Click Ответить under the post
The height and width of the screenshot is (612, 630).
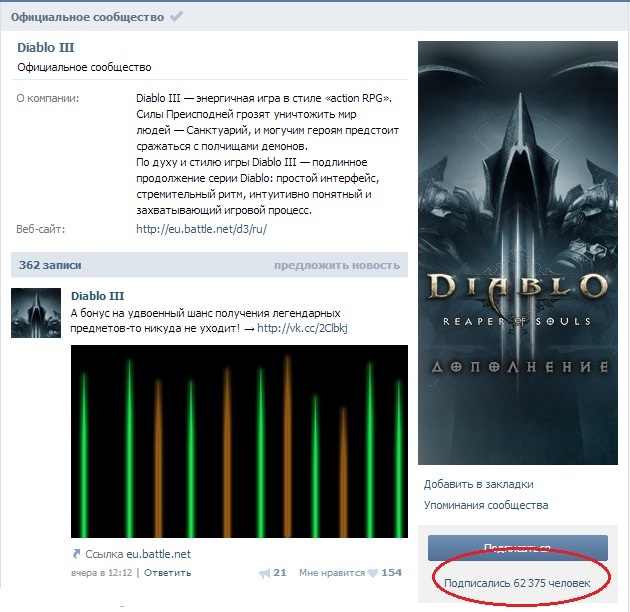pos(168,573)
